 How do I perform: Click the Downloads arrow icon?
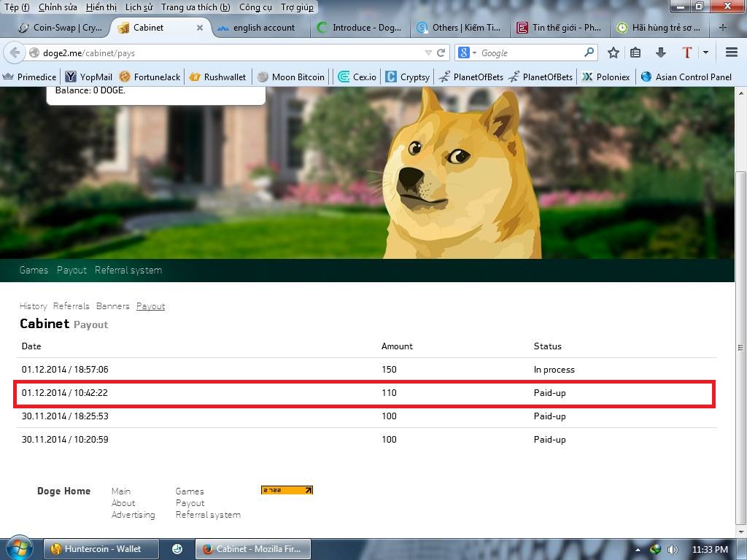tap(662, 52)
